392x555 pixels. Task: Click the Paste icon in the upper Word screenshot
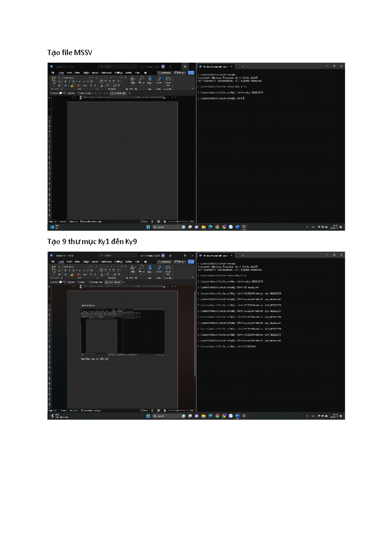point(54,79)
